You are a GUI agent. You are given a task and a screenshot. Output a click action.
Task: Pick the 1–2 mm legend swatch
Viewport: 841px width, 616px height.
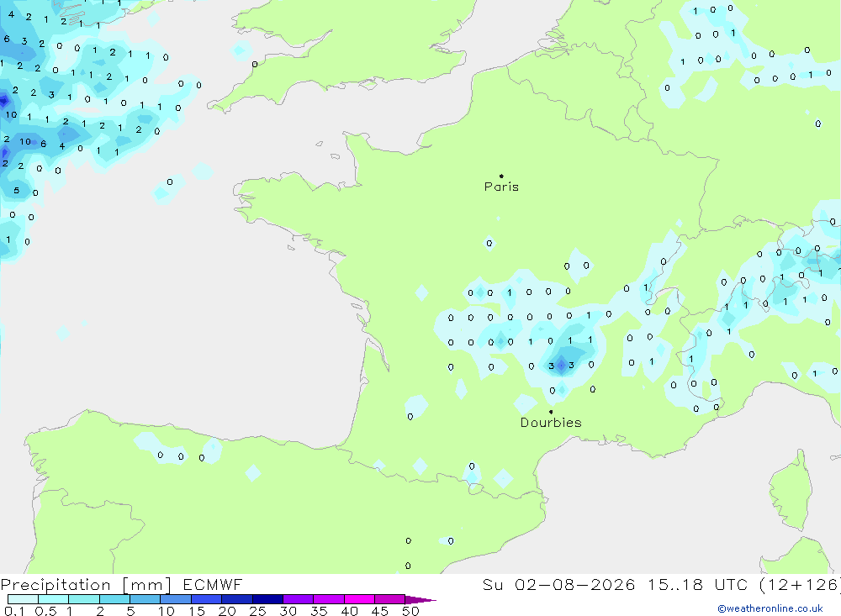tap(84, 599)
